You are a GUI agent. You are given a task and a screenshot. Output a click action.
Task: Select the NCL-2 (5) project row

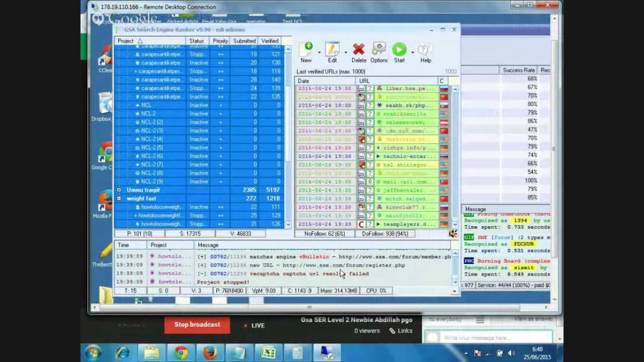click(199, 147)
